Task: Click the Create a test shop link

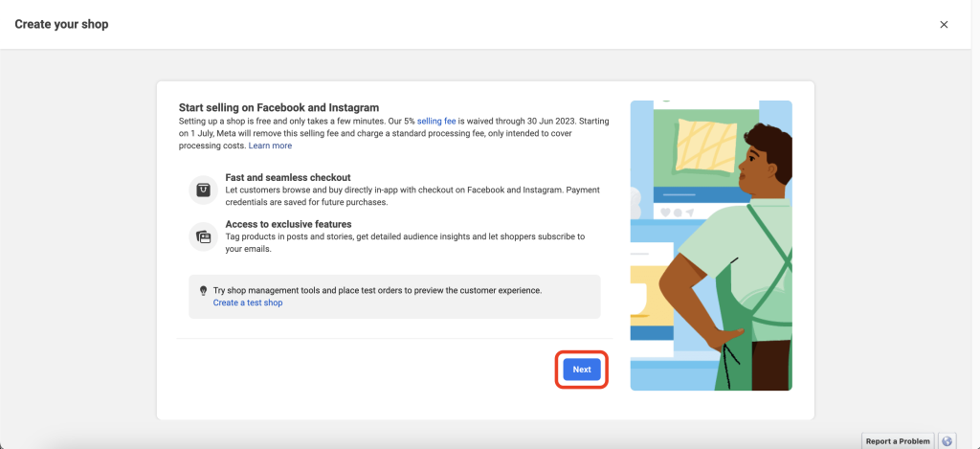Action: pos(248,303)
